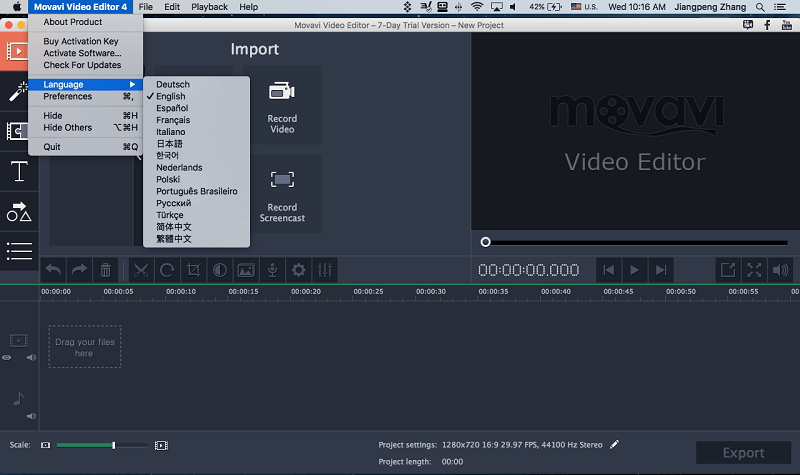Expand the Language submenu

[86, 84]
